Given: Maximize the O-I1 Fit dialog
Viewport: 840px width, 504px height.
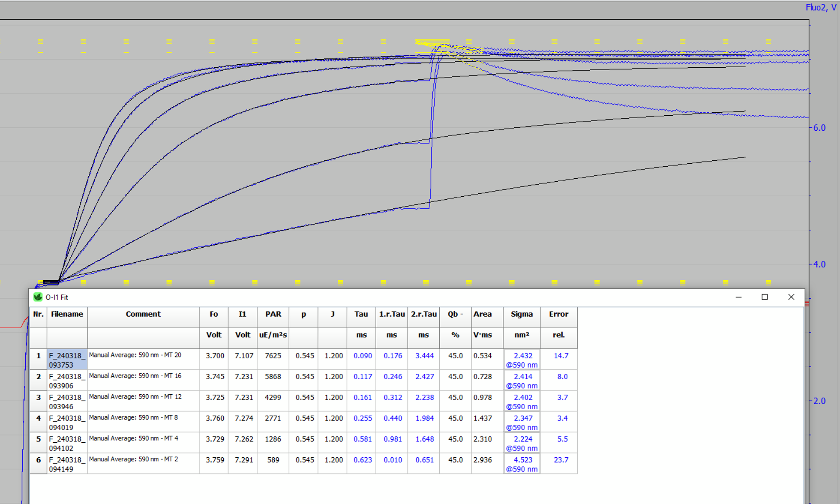Looking at the screenshot, I should (765, 297).
